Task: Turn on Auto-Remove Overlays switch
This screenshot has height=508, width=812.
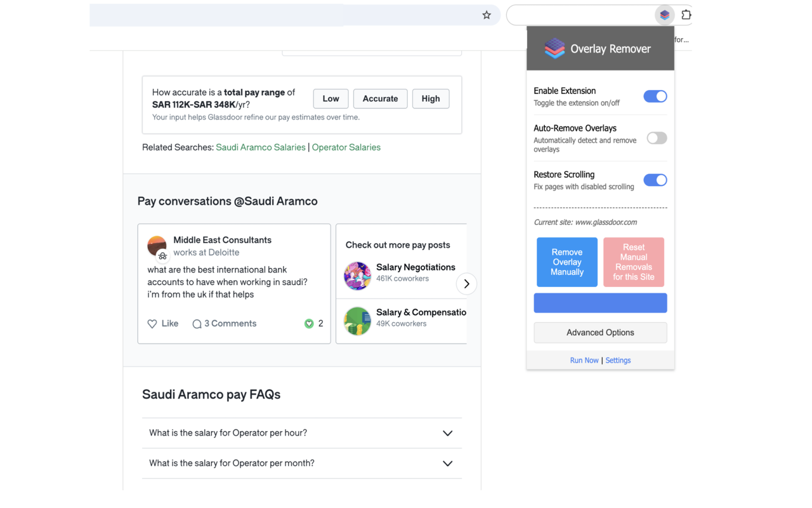Action: [x=657, y=138]
